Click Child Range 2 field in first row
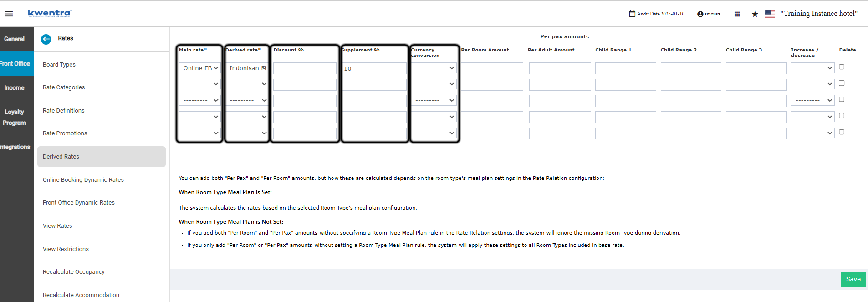Viewport: 868px width, 302px height. coord(691,68)
